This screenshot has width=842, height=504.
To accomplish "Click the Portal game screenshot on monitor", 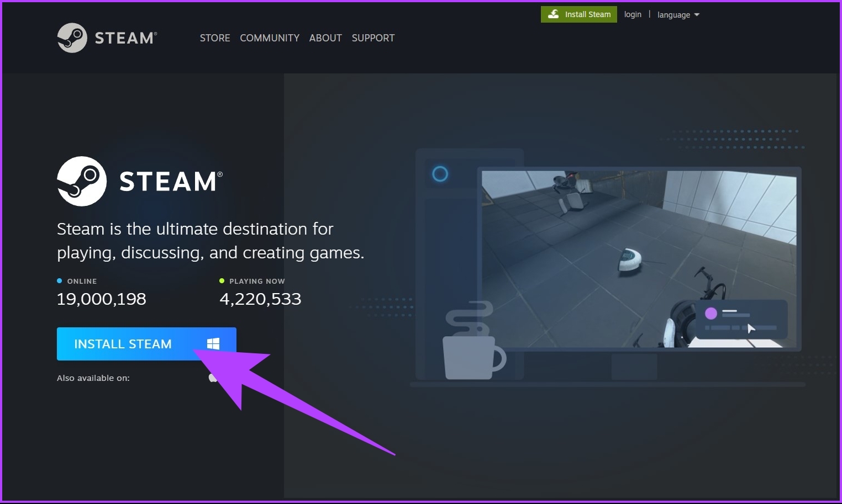I will pyautogui.click(x=639, y=259).
